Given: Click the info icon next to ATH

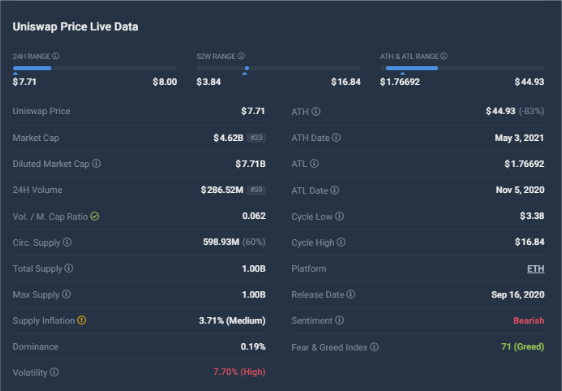Looking at the screenshot, I should [x=316, y=111].
